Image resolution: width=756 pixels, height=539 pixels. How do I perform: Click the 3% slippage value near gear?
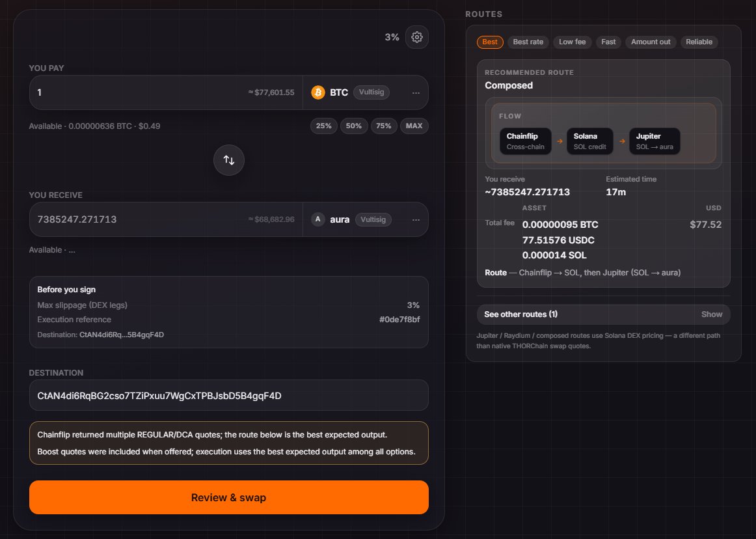[x=392, y=37]
